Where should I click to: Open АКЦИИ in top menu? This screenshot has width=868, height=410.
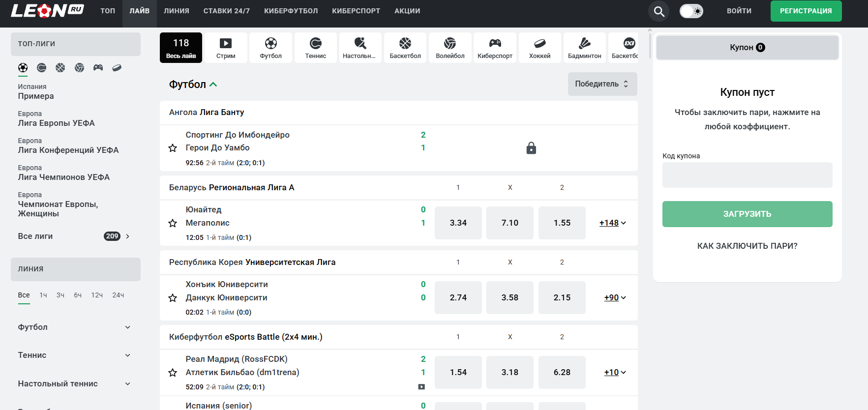coord(407,11)
